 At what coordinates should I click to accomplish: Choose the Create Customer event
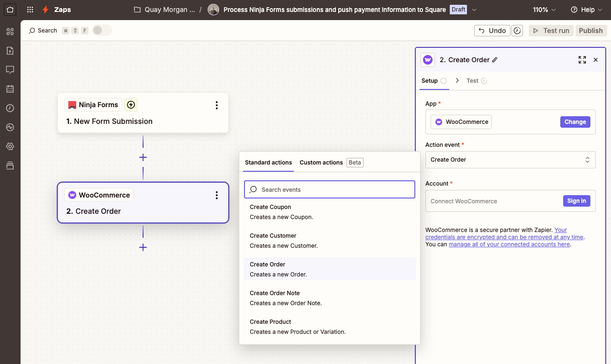tap(329, 241)
